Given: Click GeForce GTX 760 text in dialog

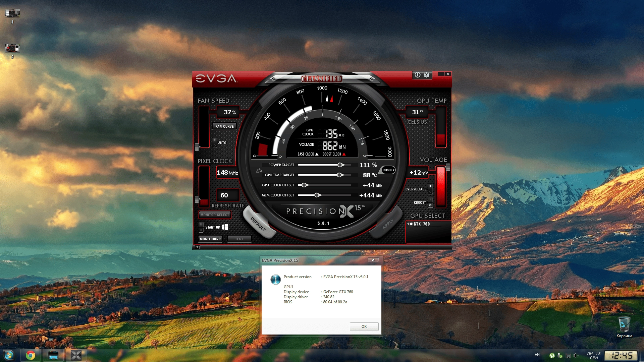Looking at the screenshot, I should pyautogui.click(x=338, y=292).
